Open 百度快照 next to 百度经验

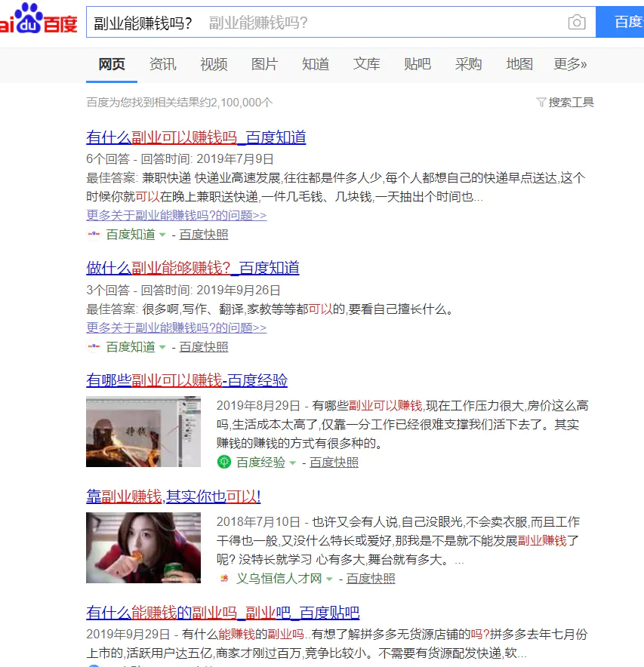click(x=334, y=463)
